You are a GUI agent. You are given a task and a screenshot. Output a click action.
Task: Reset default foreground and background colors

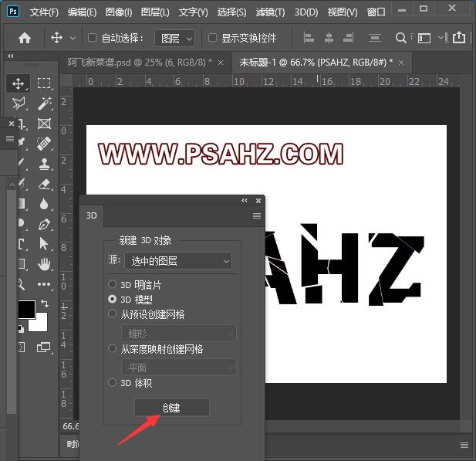point(21,329)
